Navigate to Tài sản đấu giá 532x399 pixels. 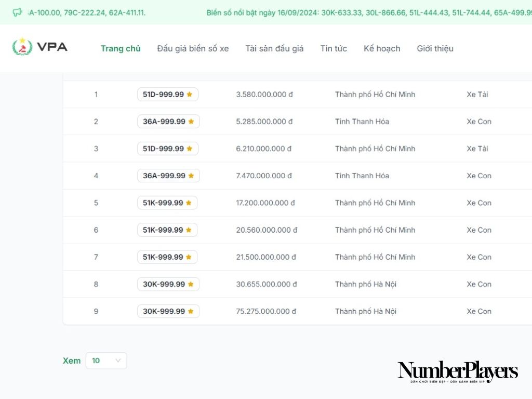(274, 48)
